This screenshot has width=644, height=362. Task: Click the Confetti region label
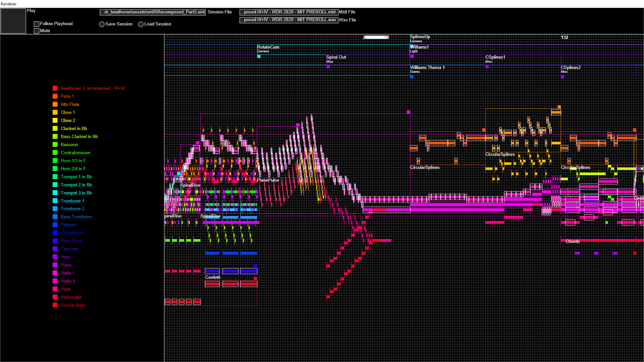(x=213, y=277)
